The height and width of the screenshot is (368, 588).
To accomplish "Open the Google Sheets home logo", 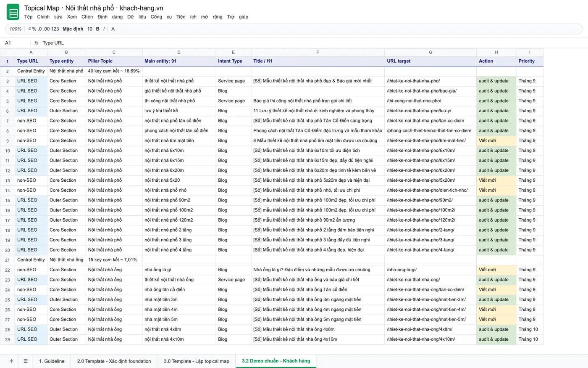I will point(13,12).
